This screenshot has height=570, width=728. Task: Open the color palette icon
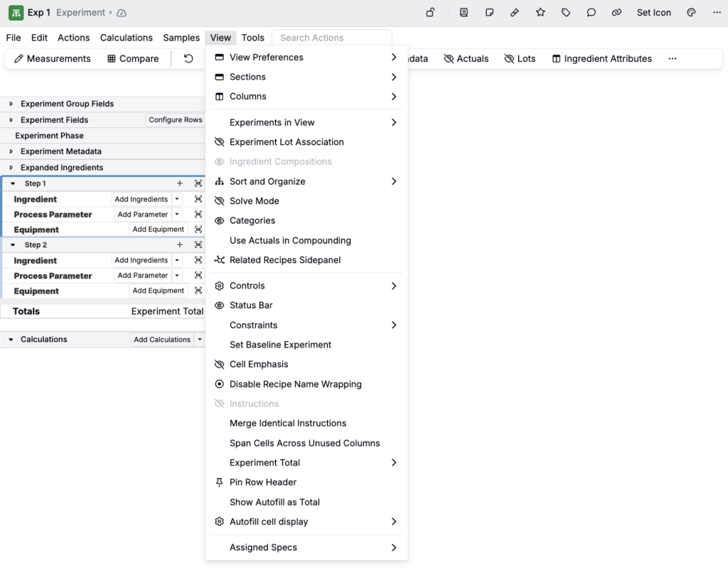click(691, 13)
